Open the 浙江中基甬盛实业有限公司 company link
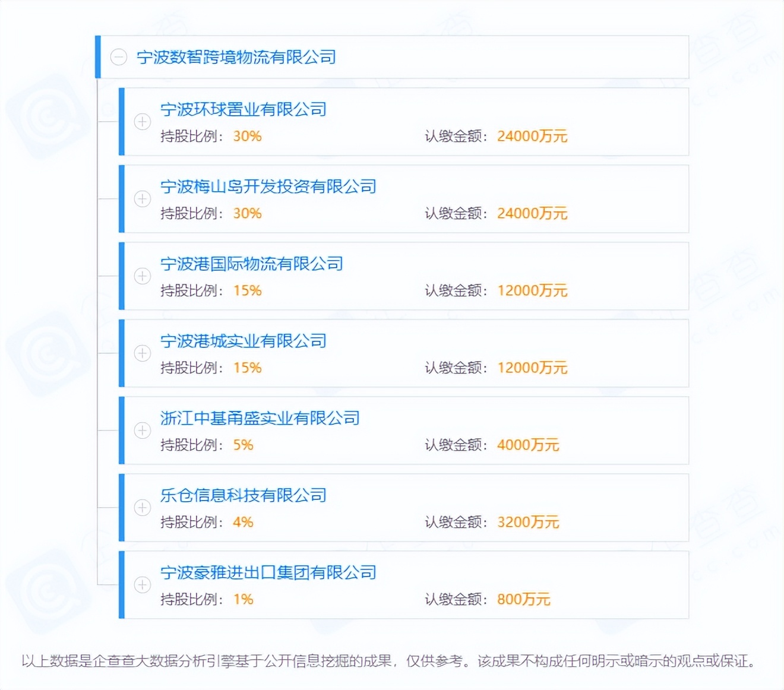784x690 pixels. [260, 418]
